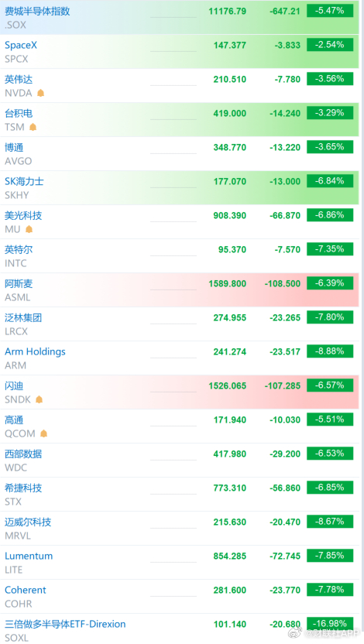Click the alert bell next to QCOM
Viewport: 364px width, 644px height.
(44, 433)
